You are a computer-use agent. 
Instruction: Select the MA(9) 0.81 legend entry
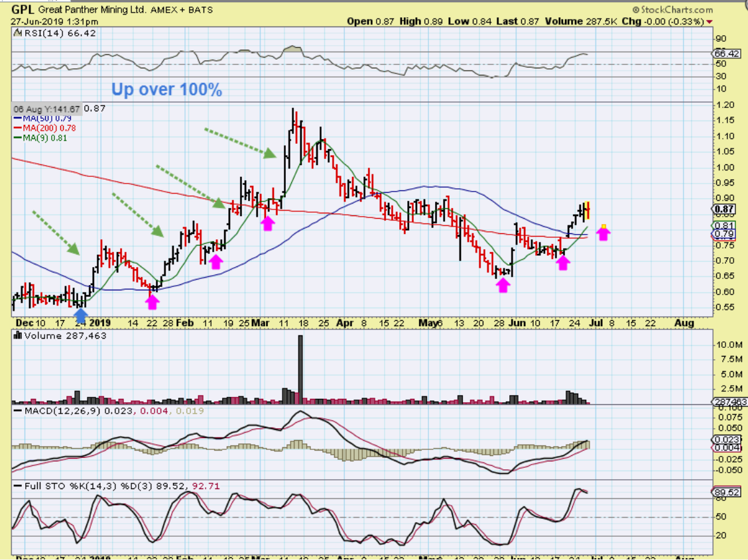pos(40,139)
